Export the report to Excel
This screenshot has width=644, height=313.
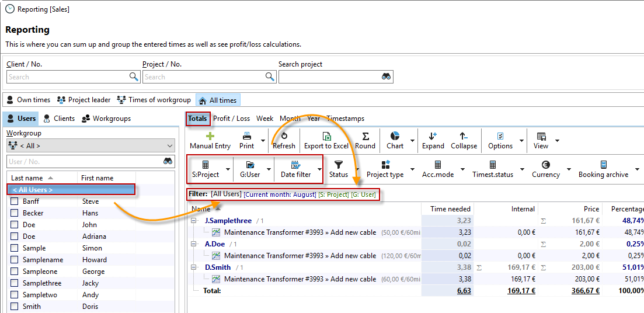[326, 135]
